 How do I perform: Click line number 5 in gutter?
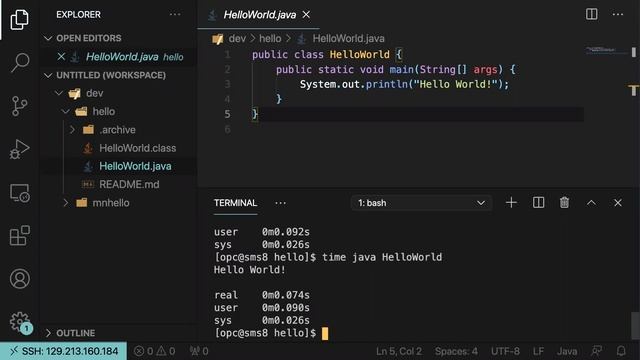[227, 114]
